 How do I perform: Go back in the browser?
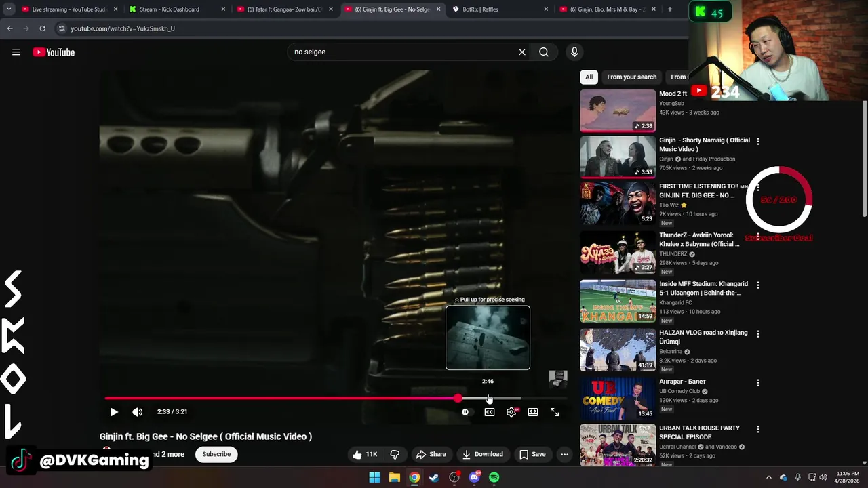[9, 28]
